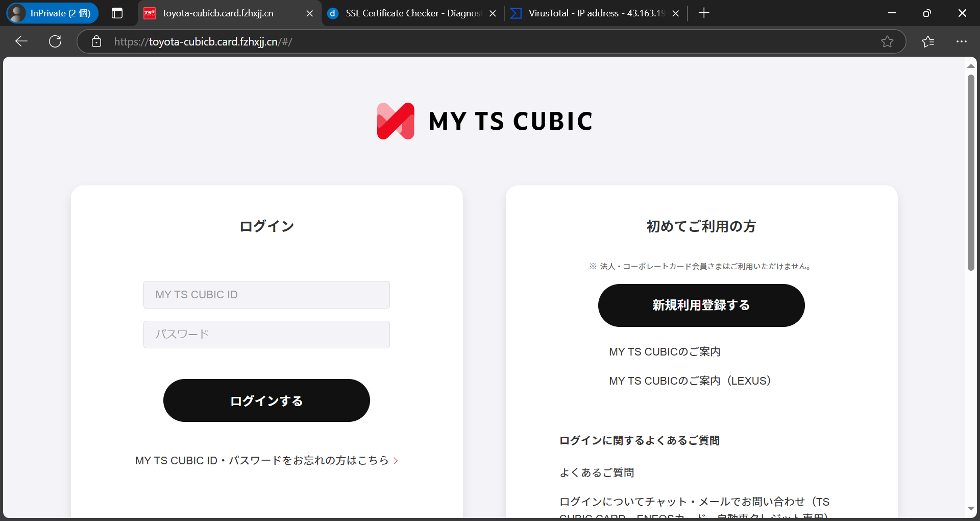Click ログインに関するよくあるご質問 heading
The image size is (980, 521).
pos(640,440)
